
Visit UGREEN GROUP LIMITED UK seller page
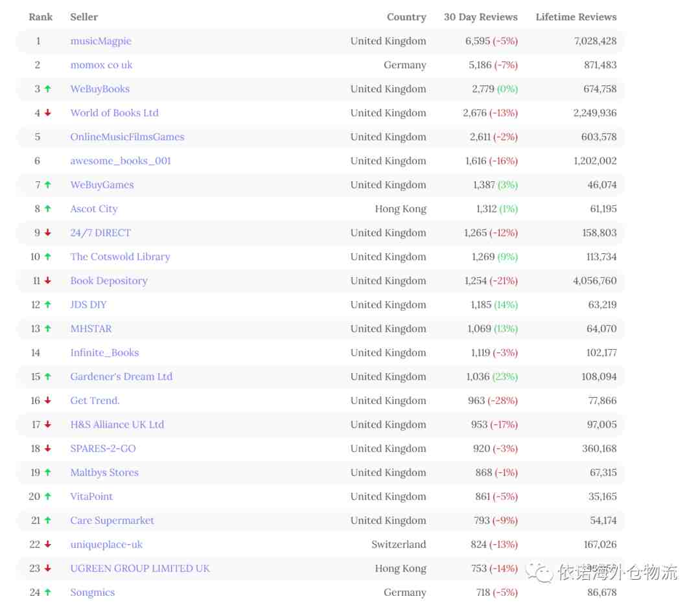coord(140,568)
